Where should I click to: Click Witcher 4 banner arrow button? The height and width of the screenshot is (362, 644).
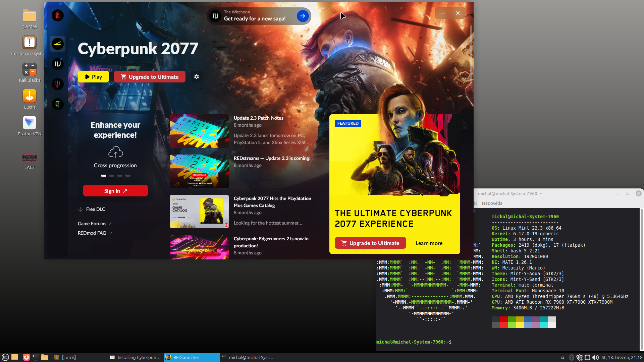(303, 16)
